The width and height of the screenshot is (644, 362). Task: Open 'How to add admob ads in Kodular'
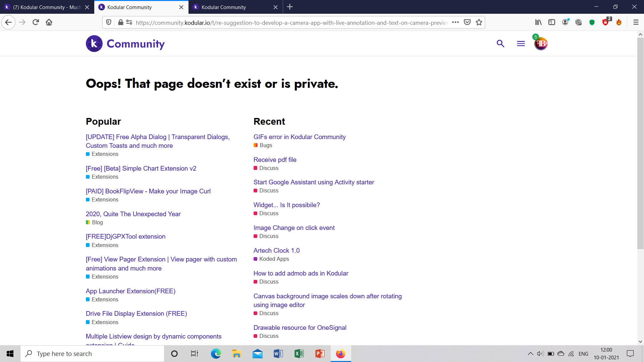point(301,273)
